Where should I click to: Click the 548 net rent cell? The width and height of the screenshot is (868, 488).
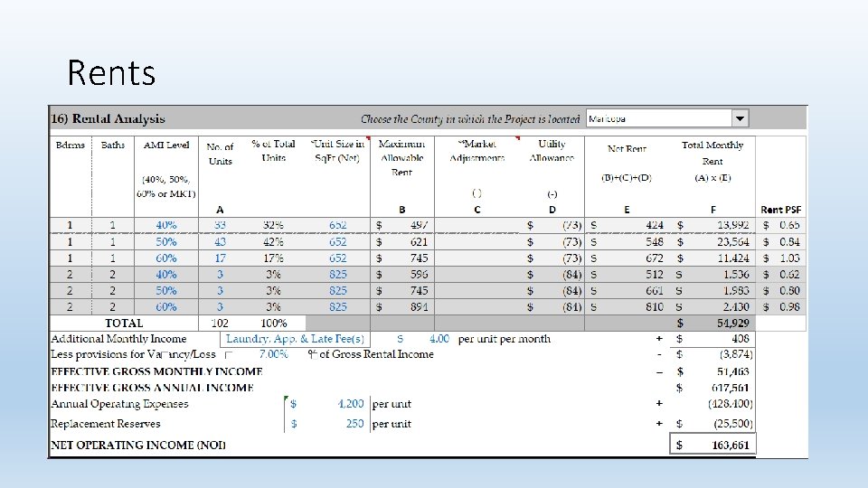(627, 242)
